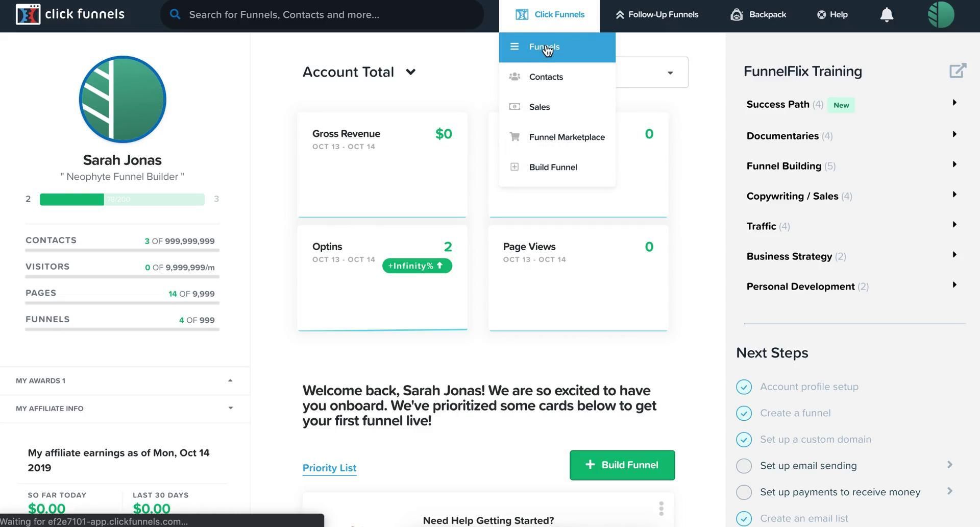Toggle the Set up email sending checkbox
This screenshot has width=980, height=527.
tap(744, 466)
